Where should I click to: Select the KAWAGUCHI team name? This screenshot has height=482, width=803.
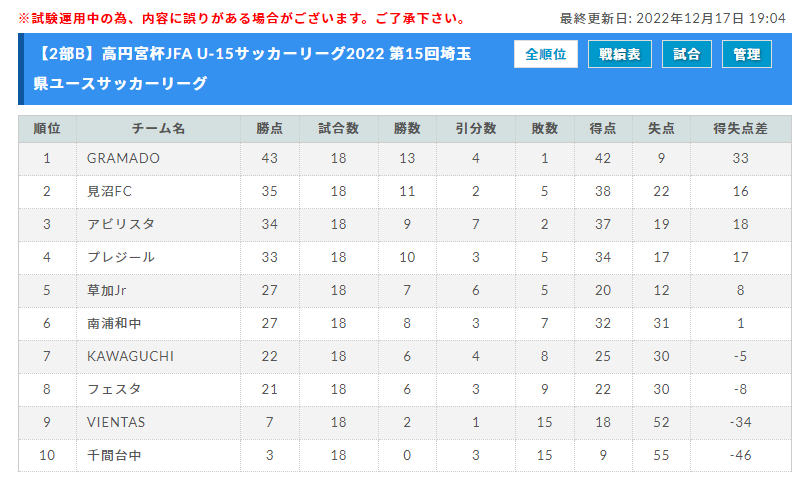[130, 356]
